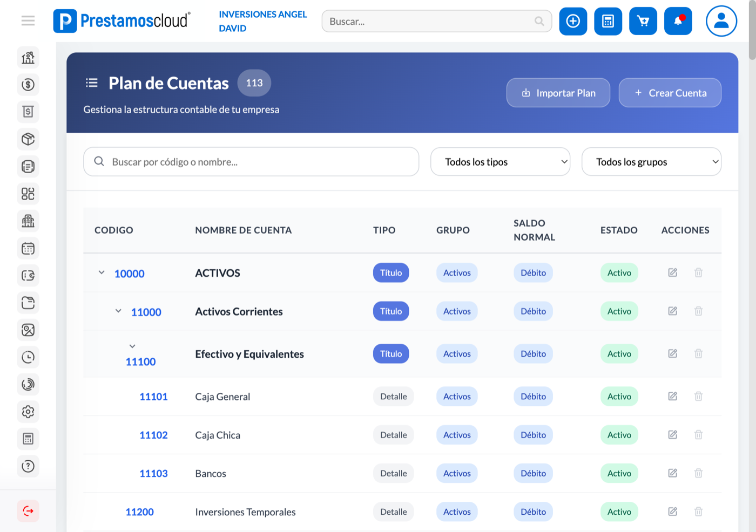Click the Activos group badge for Caja Chica
Screen dimensions: 756x532
click(x=457, y=435)
